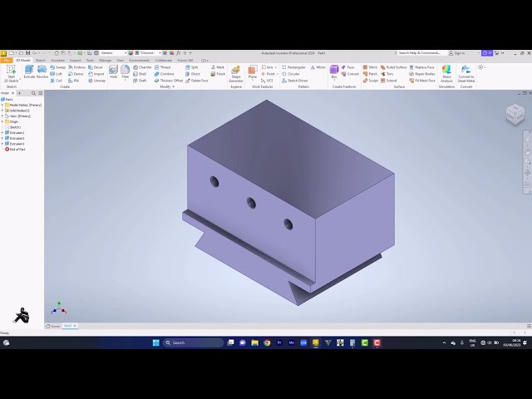Switch to the Sketch ribbon tab

coord(41,61)
